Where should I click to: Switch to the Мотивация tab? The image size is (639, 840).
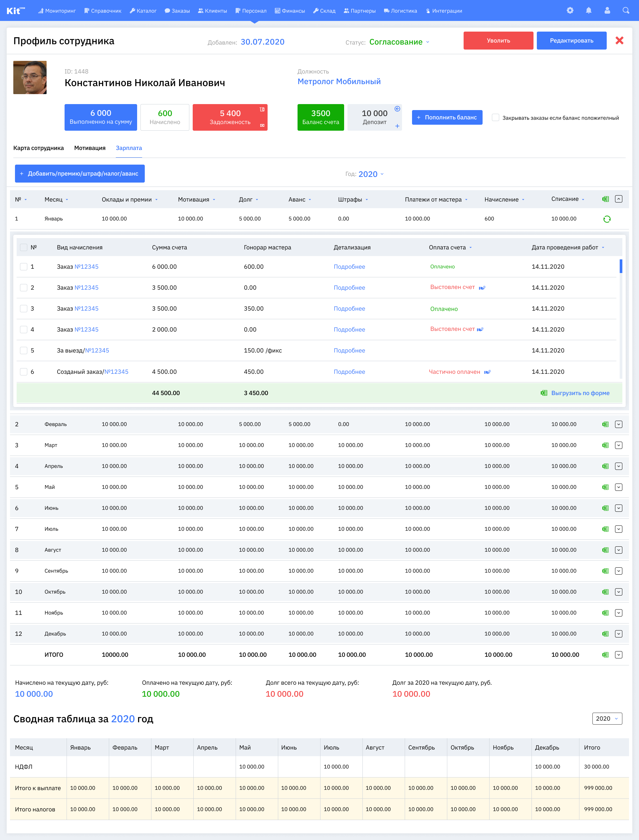[90, 148]
